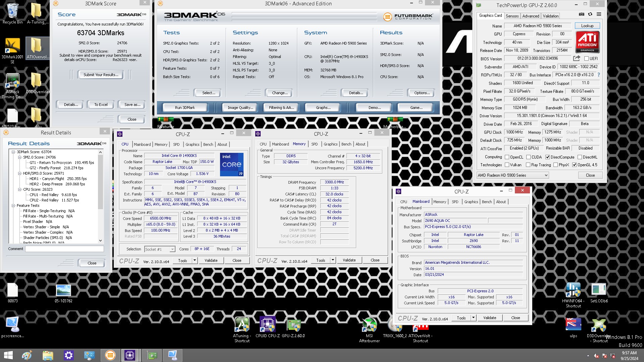Click the Result Details scrollbar up arrow
The image size is (644, 362).
tap(100, 152)
